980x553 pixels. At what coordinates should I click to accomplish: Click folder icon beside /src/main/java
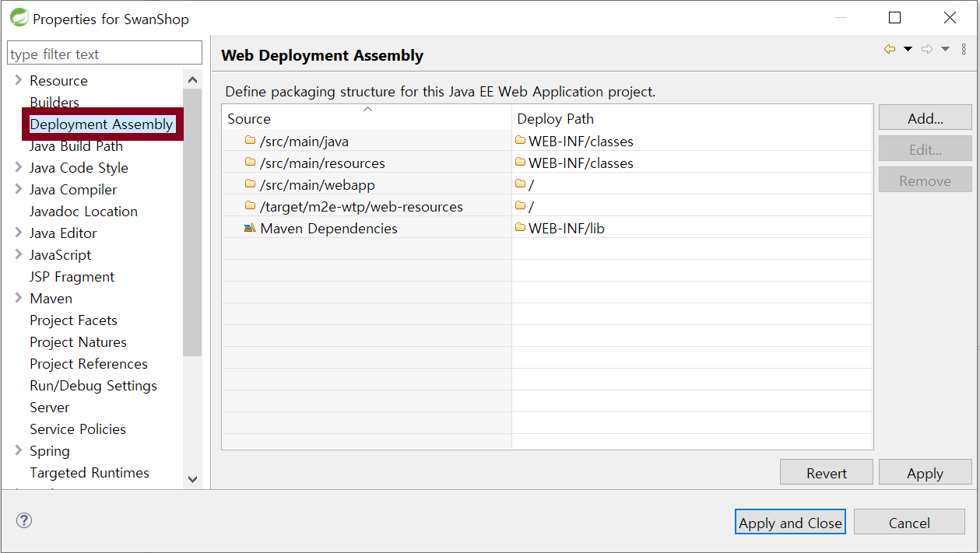(x=250, y=141)
